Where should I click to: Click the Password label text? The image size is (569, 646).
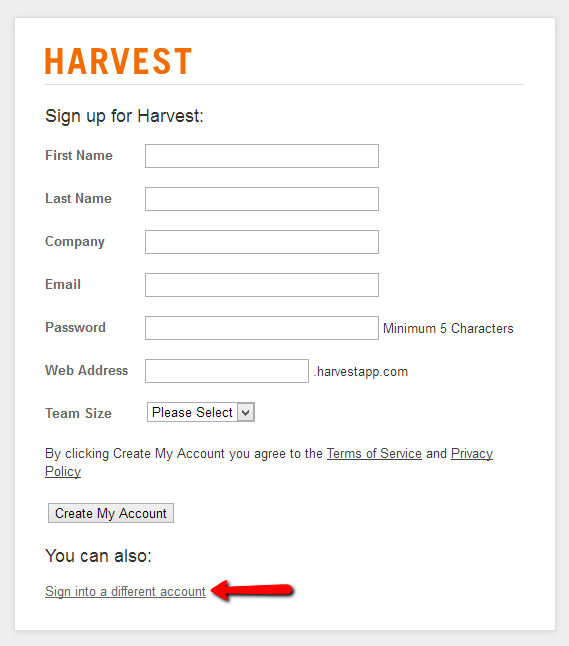click(75, 327)
